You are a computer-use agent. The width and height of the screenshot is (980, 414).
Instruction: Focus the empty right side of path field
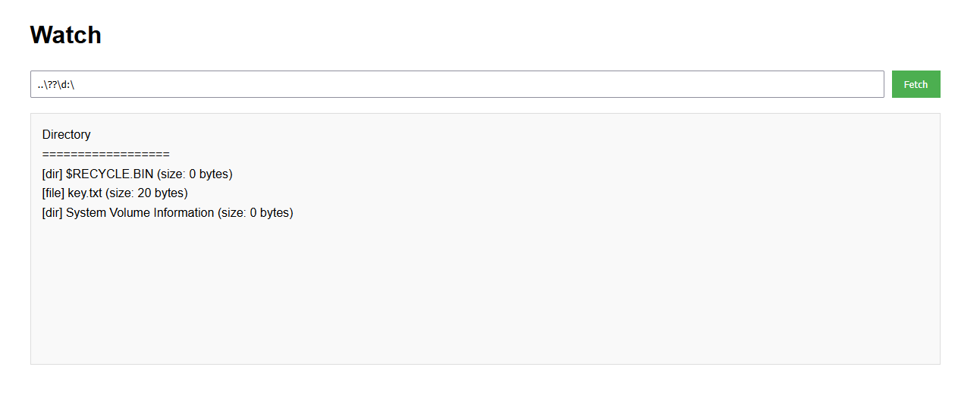point(531,84)
